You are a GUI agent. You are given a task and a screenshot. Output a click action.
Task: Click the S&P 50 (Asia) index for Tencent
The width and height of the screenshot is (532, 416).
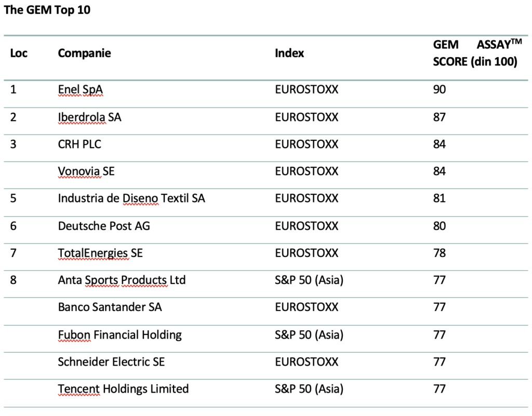(309, 388)
